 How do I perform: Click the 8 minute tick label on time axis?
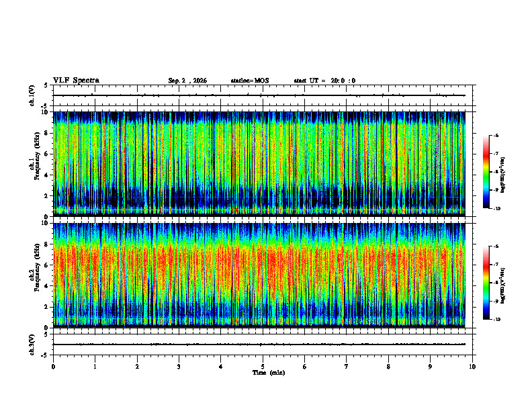(x=388, y=367)
